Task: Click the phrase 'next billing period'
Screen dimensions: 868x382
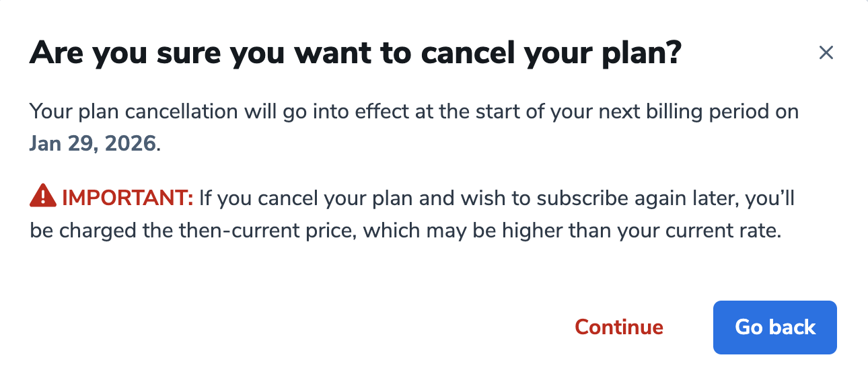Action: [674, 111]
